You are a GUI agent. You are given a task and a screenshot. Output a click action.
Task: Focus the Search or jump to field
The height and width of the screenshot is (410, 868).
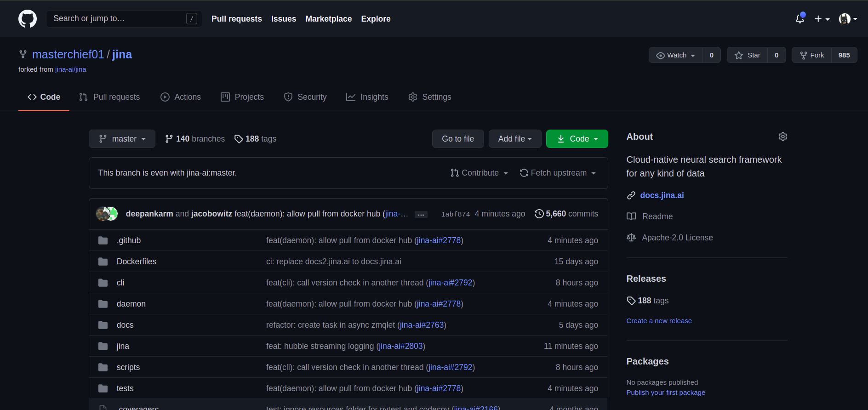click(x=124, y=18)
